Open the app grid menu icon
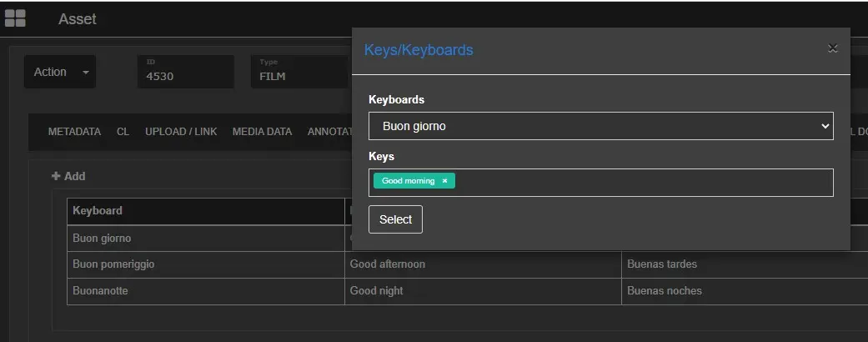This screenshot has width=868, height=342. [15, 18]
